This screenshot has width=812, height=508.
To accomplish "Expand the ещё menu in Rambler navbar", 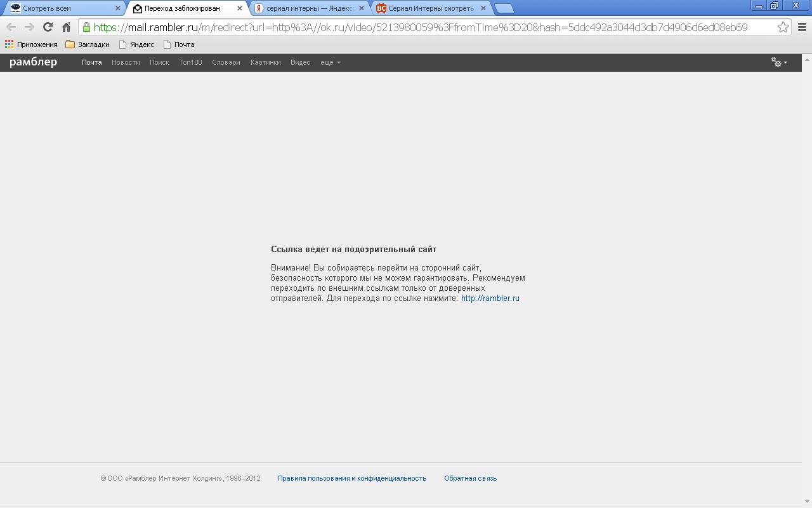I will (x=330, y=62).
